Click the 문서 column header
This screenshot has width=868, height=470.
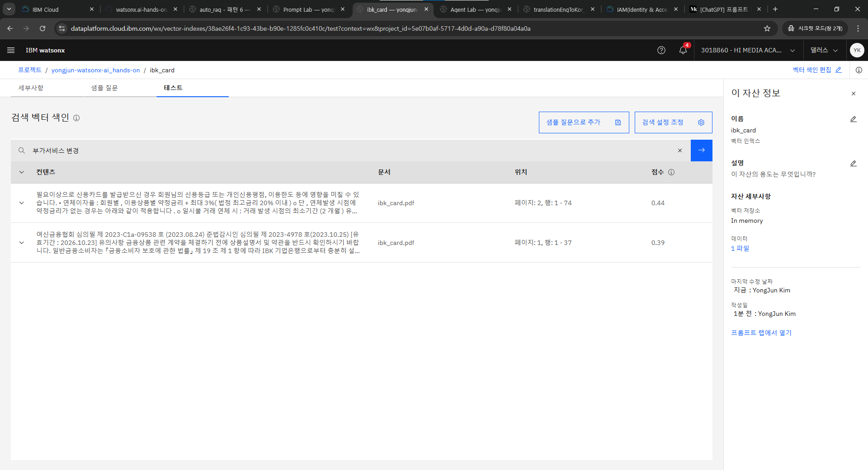click(x=384, y=172)
